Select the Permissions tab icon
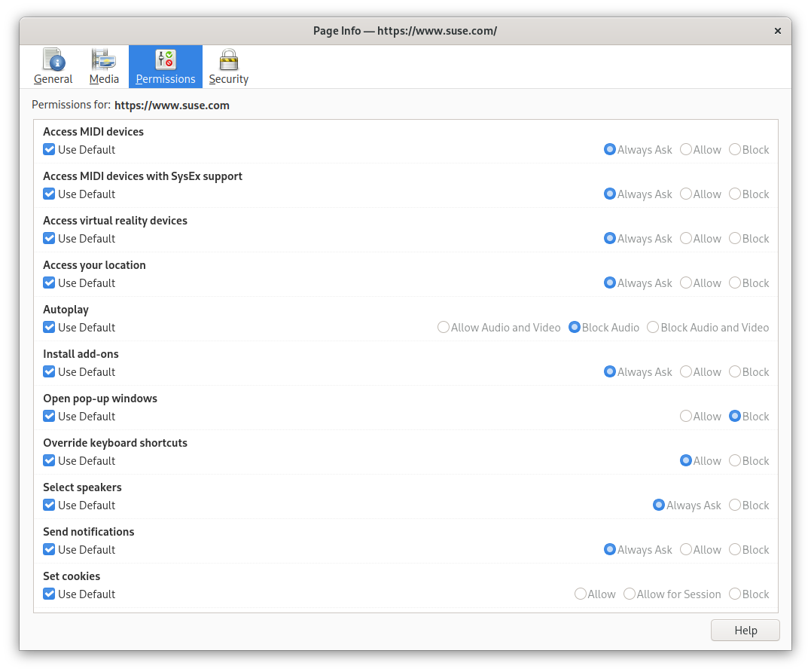Viewport: 811px width, 672px height. click(166, 60)
